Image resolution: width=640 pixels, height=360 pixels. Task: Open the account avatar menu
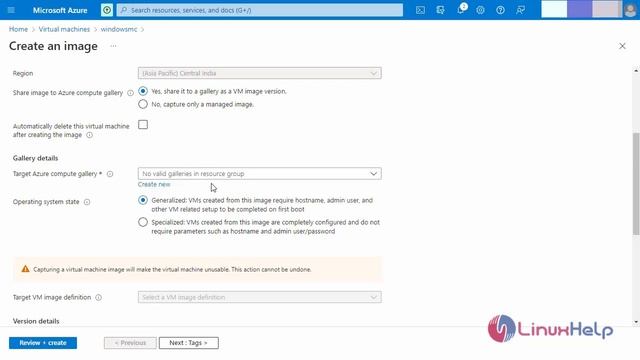(630, 10)
